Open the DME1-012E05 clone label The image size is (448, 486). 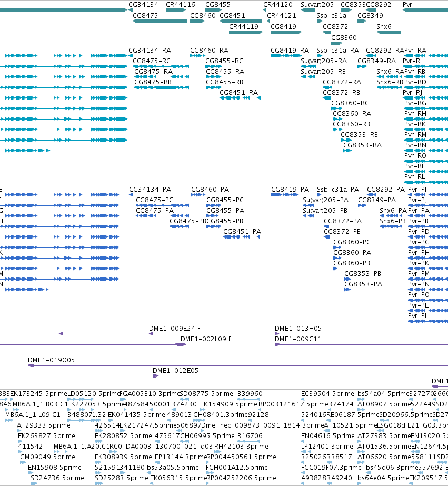[x=175, y=371]
